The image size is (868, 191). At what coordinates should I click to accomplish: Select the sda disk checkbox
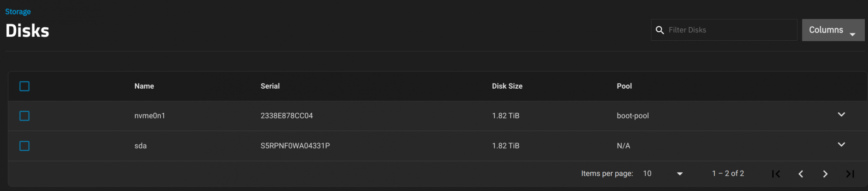click(x=24, y=146)
